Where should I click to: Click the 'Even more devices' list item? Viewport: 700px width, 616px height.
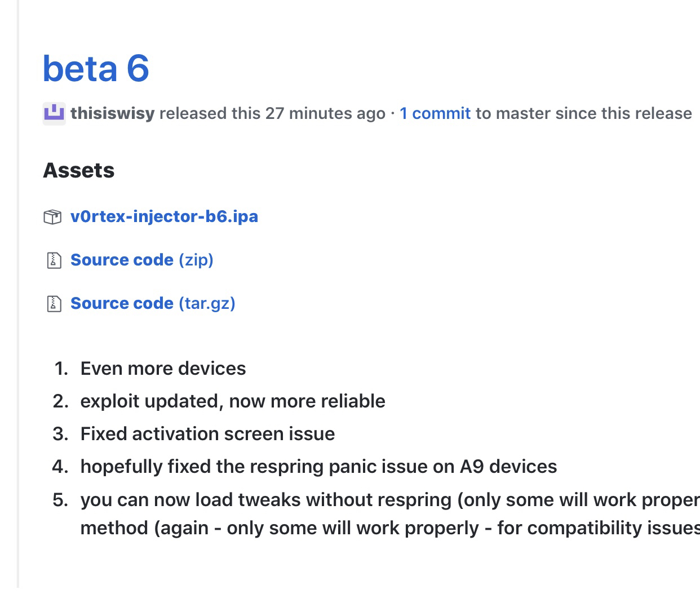[163, 369]
